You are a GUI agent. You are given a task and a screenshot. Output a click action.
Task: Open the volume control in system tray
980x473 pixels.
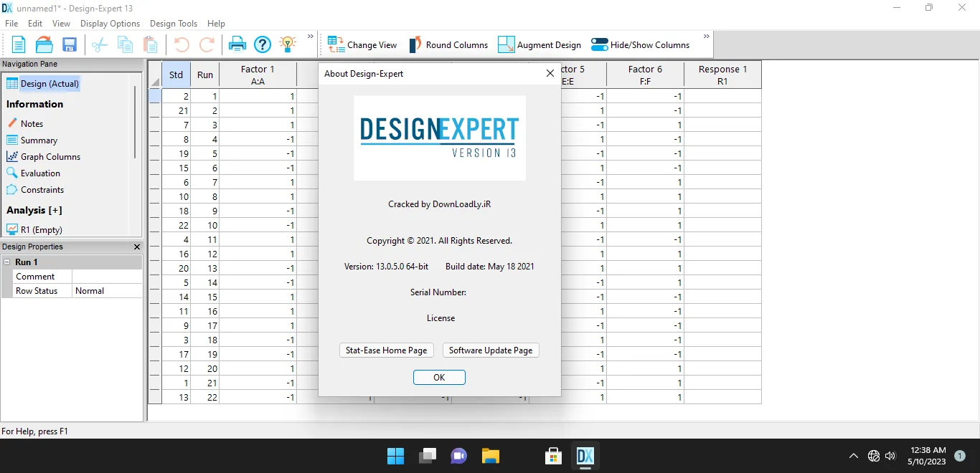(890, 456)
